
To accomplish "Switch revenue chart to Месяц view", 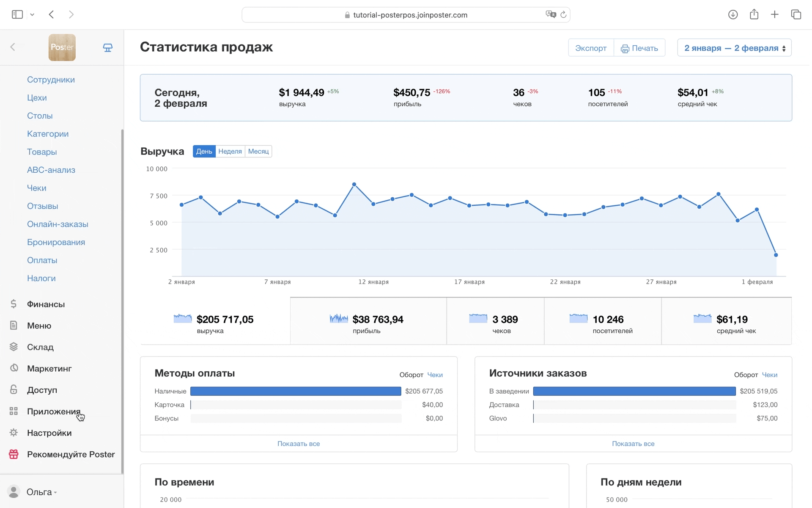I will [x=258, y=152].
